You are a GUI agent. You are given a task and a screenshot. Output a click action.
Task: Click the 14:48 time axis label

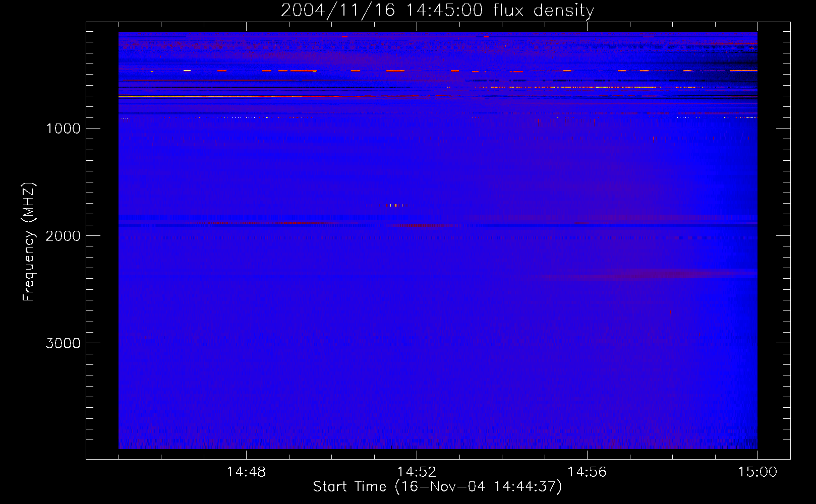246,472
